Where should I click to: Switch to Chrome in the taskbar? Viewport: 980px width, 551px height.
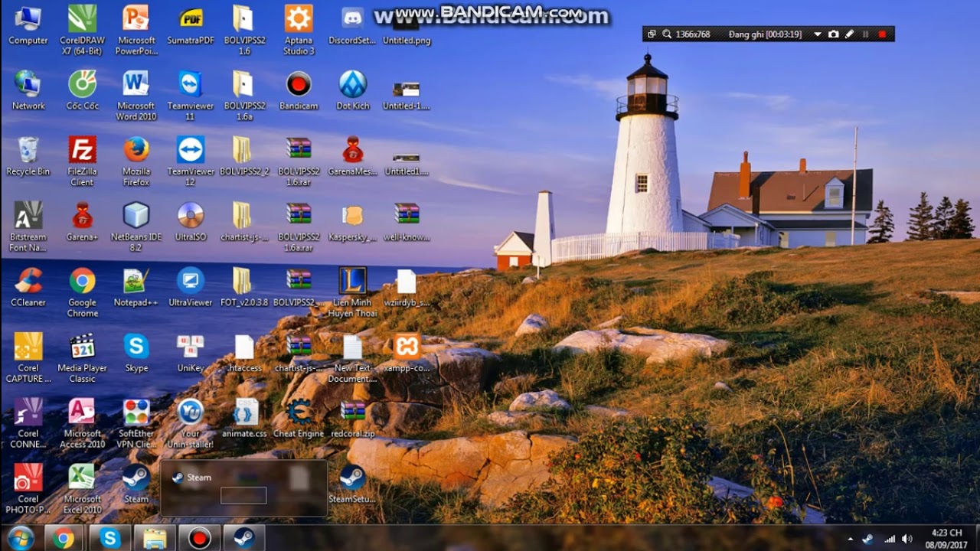64,539
